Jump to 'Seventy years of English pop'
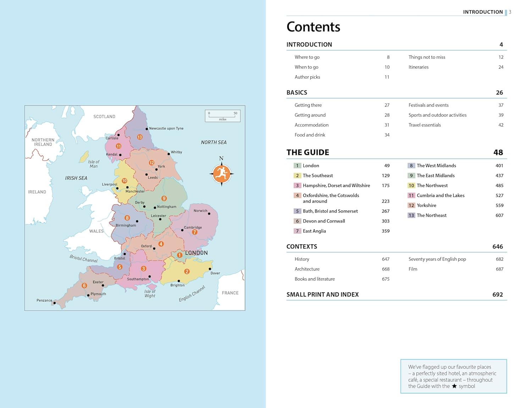This screenshot has width=532, height=408. click(x=437, y=259)
